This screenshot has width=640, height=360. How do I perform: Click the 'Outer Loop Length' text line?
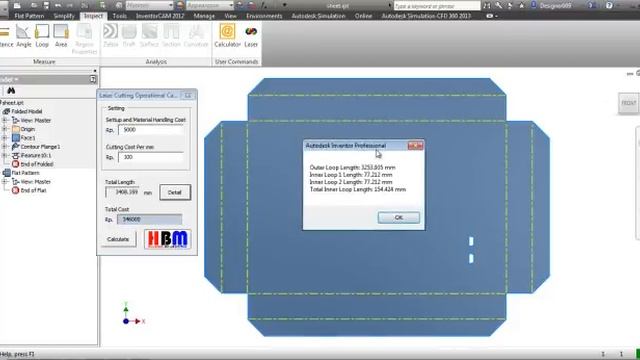[x=353, y=167]
